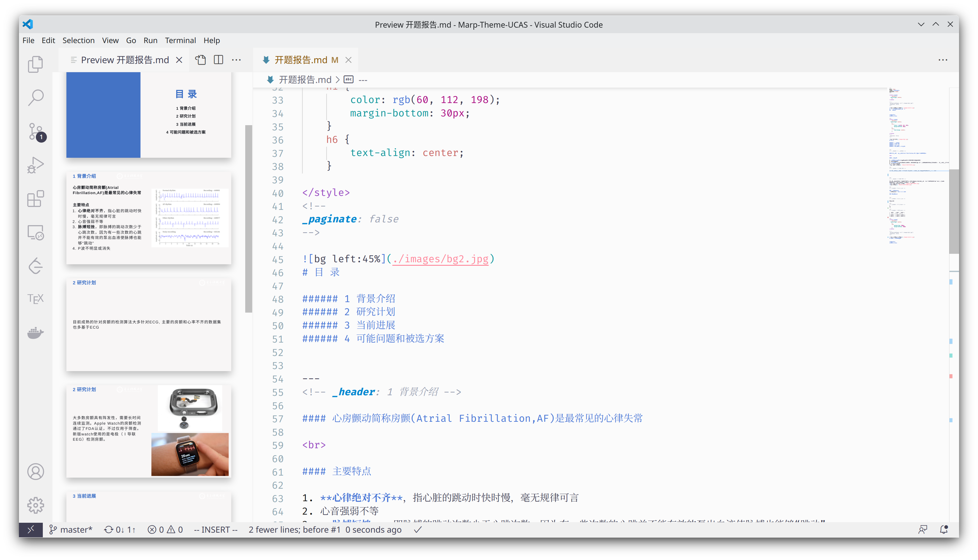978x560 pixels.
Task: Open notifications bell in status bar
Action: coord(943,530)
